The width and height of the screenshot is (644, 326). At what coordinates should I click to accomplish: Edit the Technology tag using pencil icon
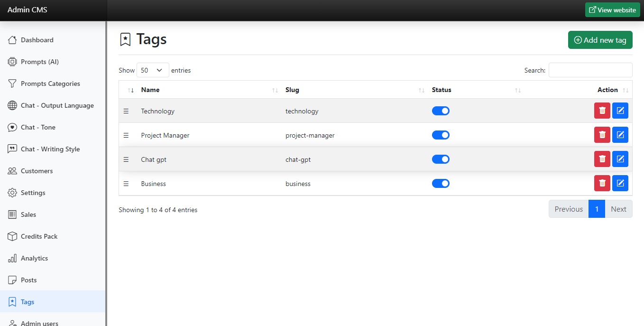620,111
